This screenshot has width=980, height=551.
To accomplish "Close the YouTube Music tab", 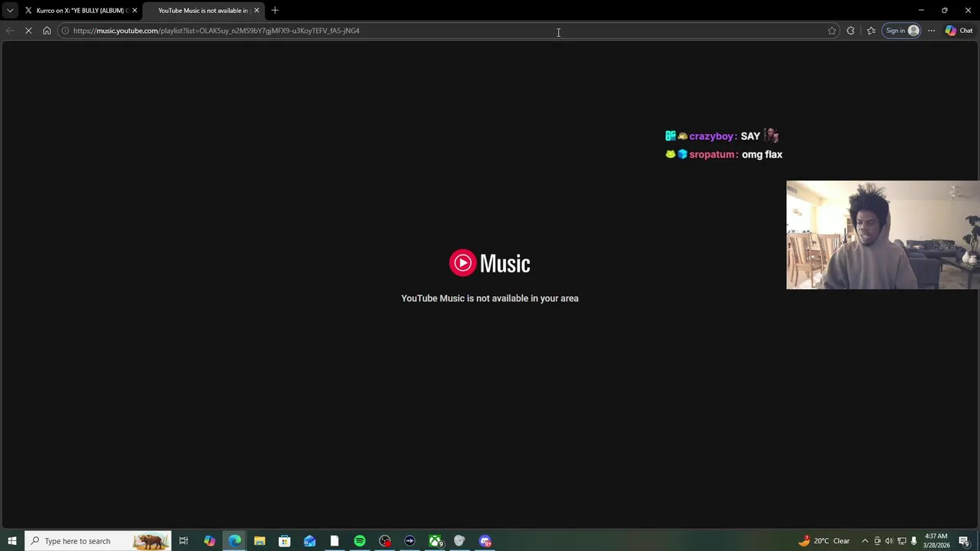I will pyautogui.click(x=256, y=10).
